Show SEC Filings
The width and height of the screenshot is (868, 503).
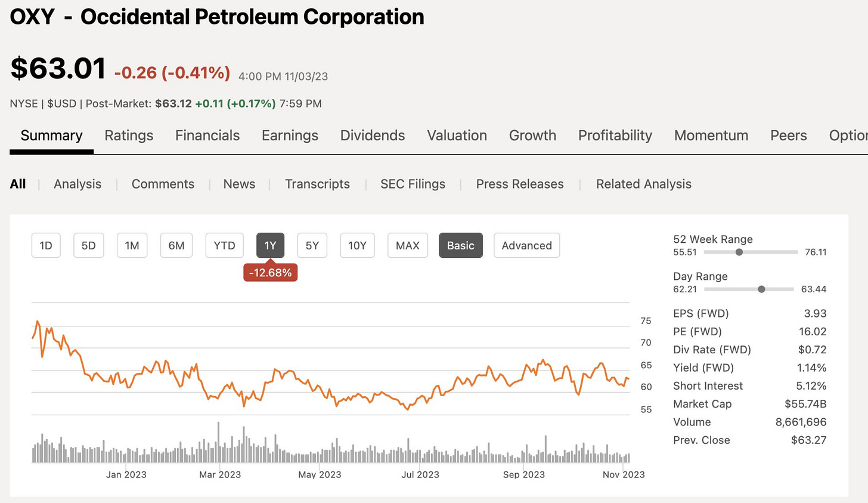(x=413, y=184)
